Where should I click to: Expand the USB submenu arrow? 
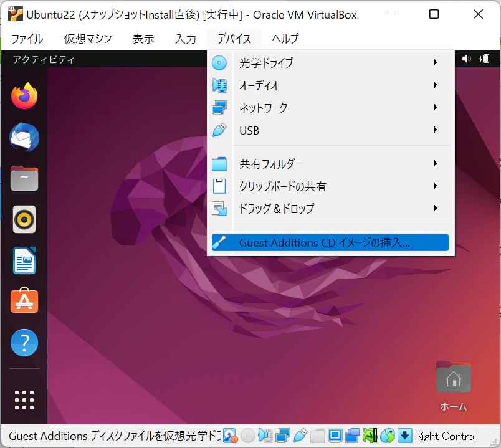click(435, 130)
